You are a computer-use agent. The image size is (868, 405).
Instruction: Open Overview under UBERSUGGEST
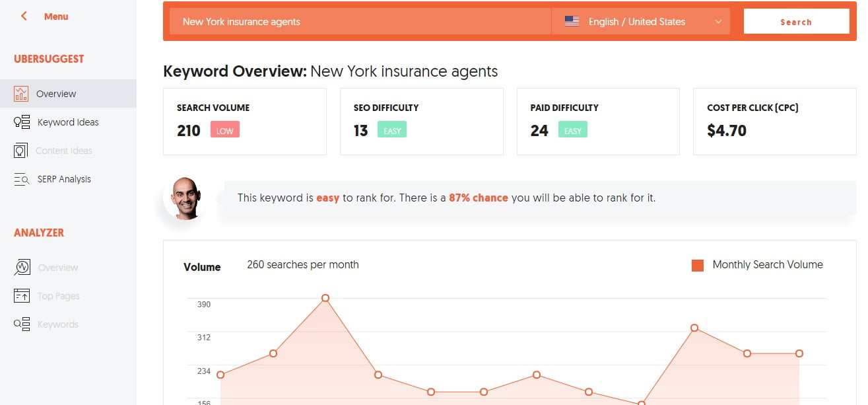[x=68, y=94]
